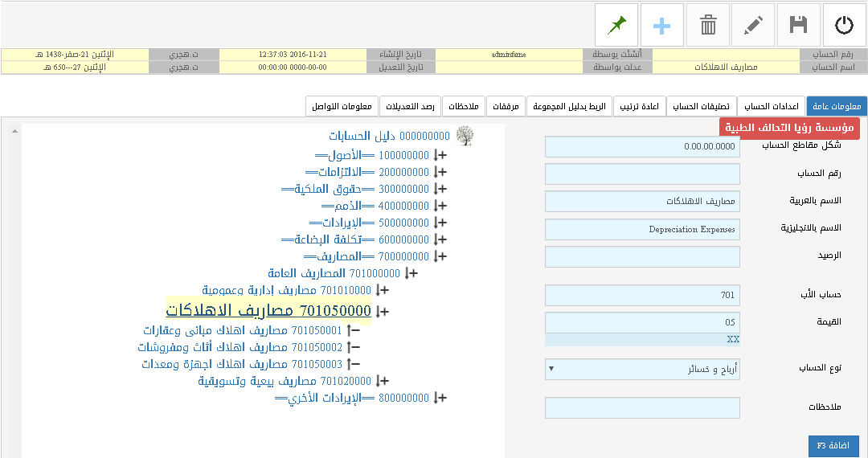The image size is (868, 458).
Task: Click the floppy disk save icon
Action: (x=798, y=25)
